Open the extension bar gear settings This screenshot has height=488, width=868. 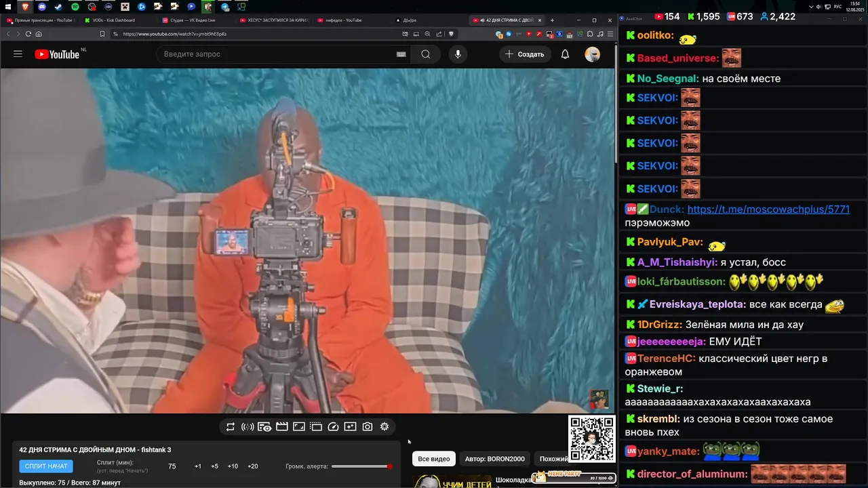click(384, 426)
